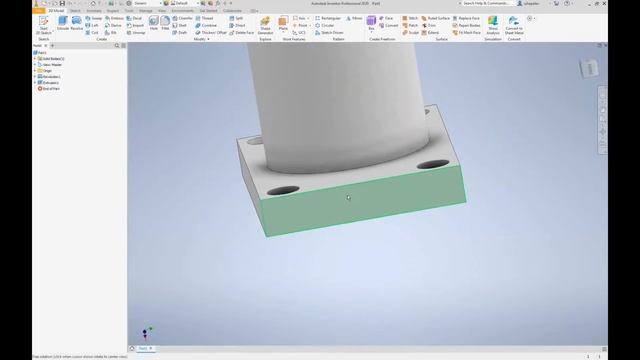This screenshot has width=640, height=360.
Task: Select the Mirror tool
Action: [354, 18]
